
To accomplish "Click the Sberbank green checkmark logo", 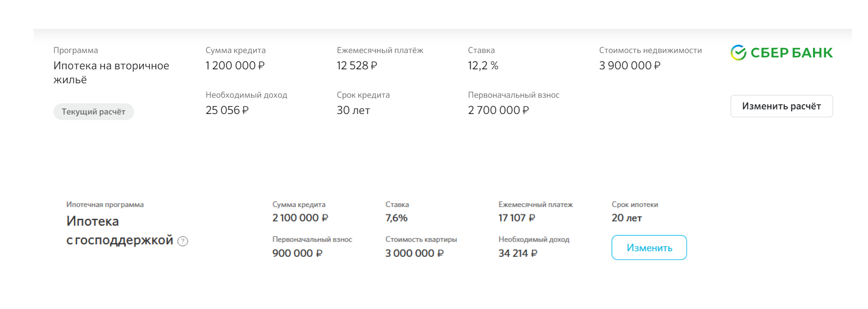I will tap(738, 53).
